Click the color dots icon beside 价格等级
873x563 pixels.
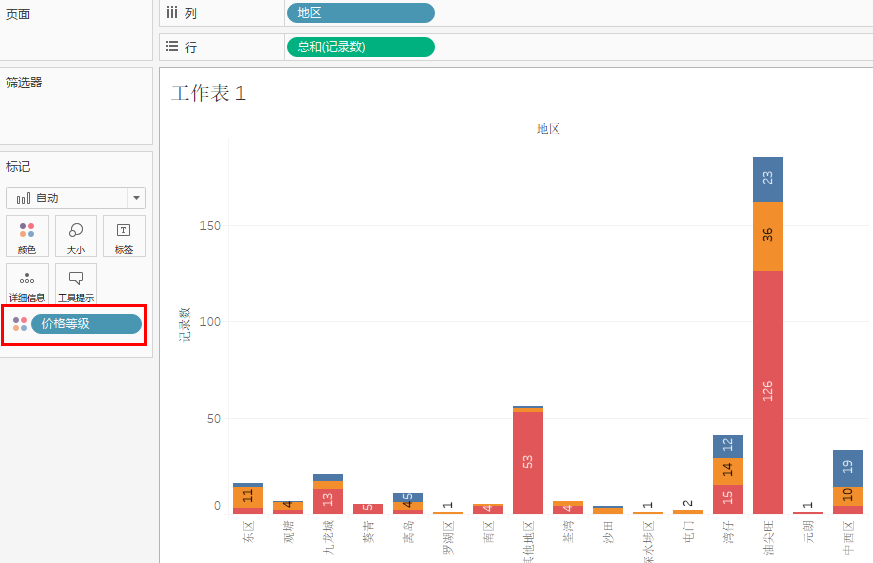pyautogui.click(x=20, y=324)
